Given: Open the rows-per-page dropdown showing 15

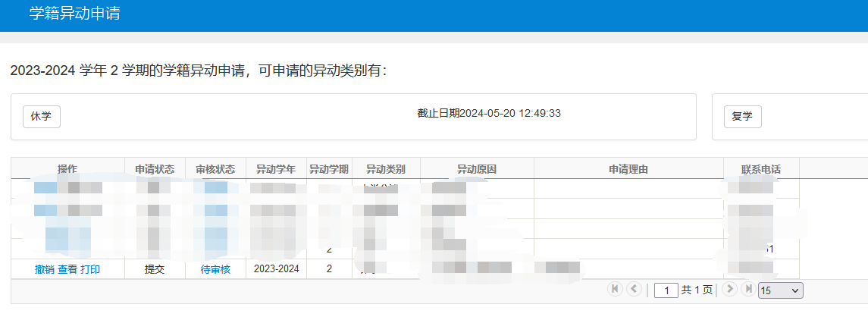Looking at the screenshot, I should point(780,290).
